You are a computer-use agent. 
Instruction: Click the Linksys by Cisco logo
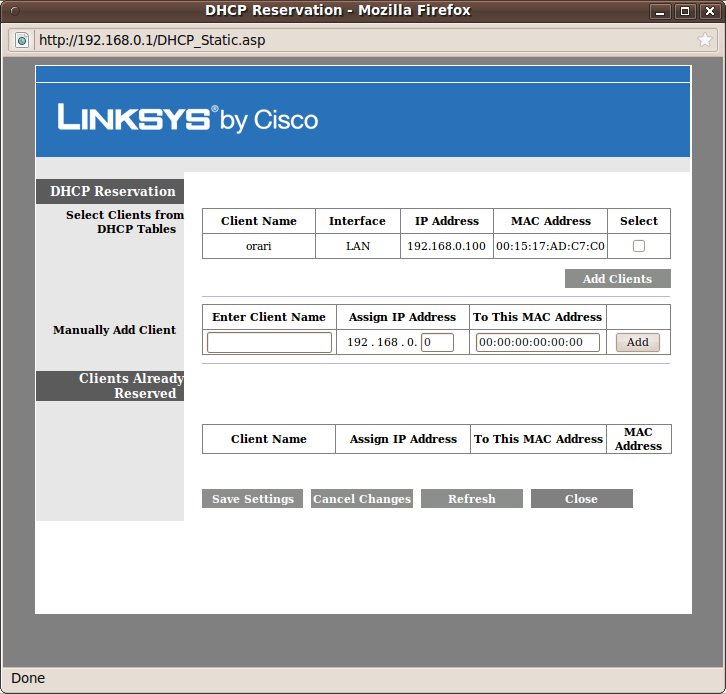click(x=188, y=119)
